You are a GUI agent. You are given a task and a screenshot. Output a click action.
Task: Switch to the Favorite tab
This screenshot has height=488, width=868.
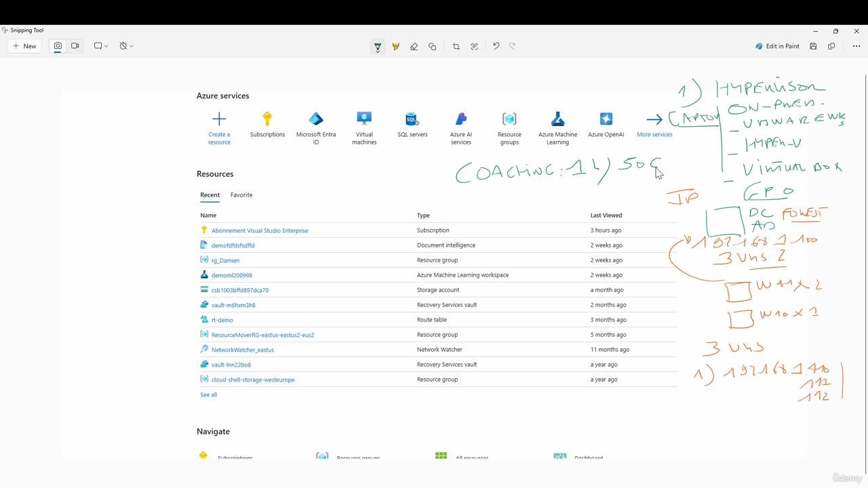pos(241,195)
